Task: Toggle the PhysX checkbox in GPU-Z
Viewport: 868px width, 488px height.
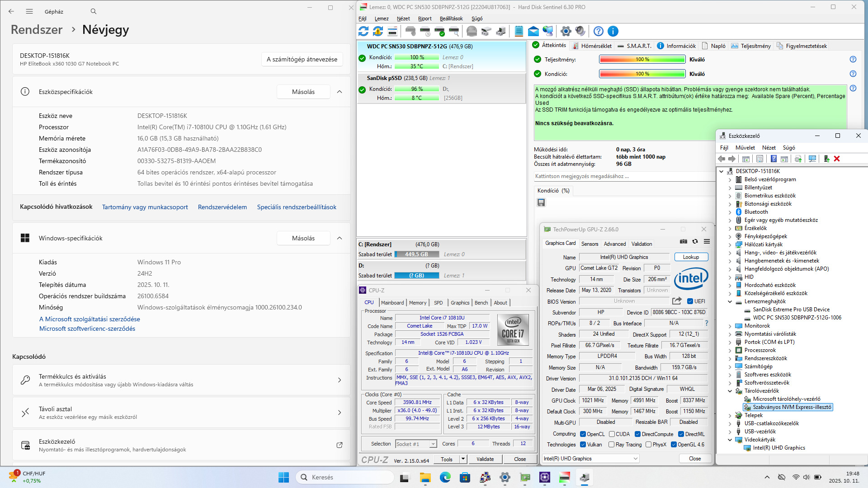Action: tap(649, 445)
